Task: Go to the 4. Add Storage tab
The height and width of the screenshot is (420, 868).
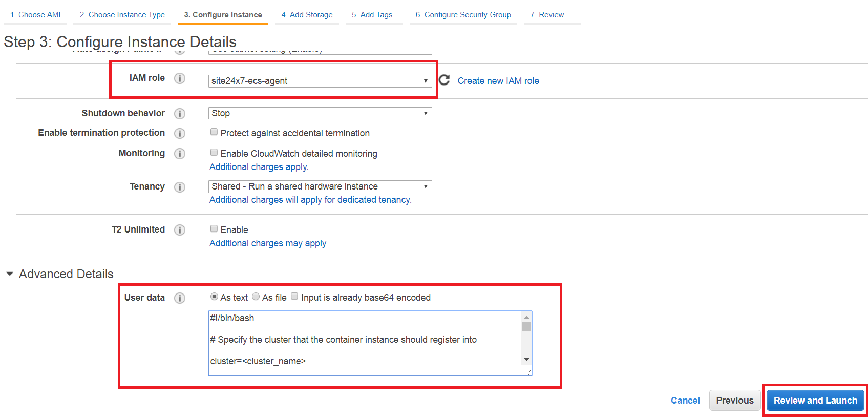Action: pyautogui.click(x=307, y=15)
